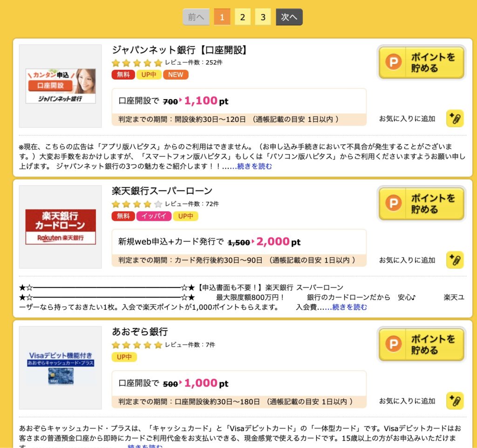
Task: Click the orange P icon on the Aozora Bank card
Action: pos(393,344)
